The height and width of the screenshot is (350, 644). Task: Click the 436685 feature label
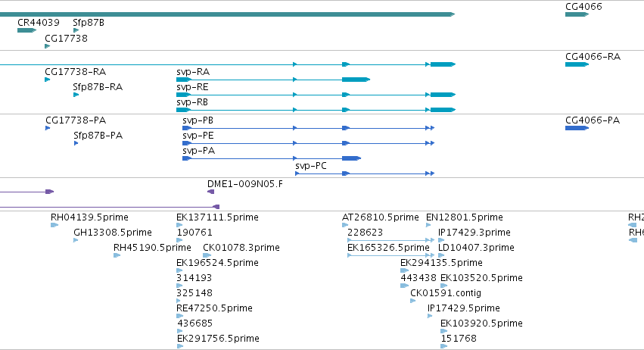coord(195,323)
